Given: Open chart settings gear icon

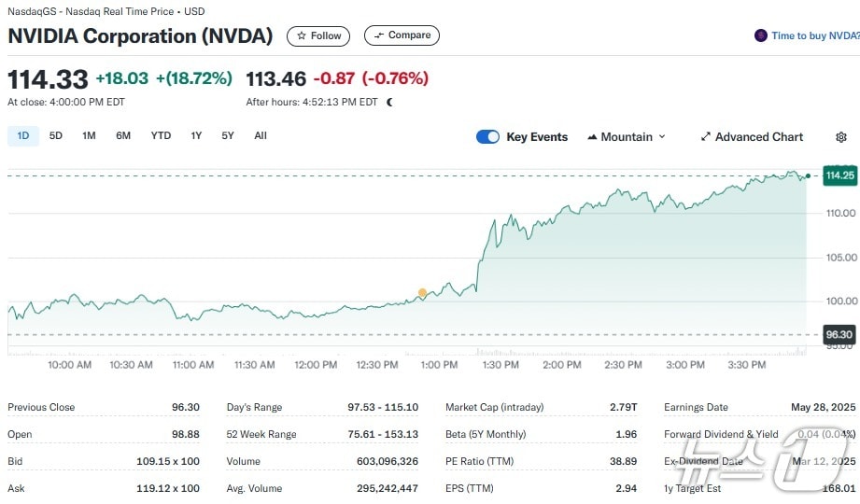Looking at the screenshot, I should point(840,137).
